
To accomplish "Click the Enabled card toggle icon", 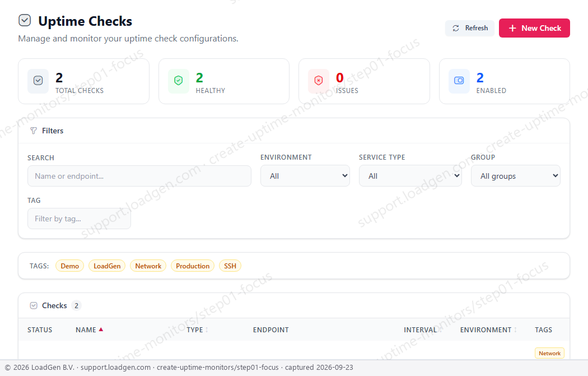I will tap(459, 81).
